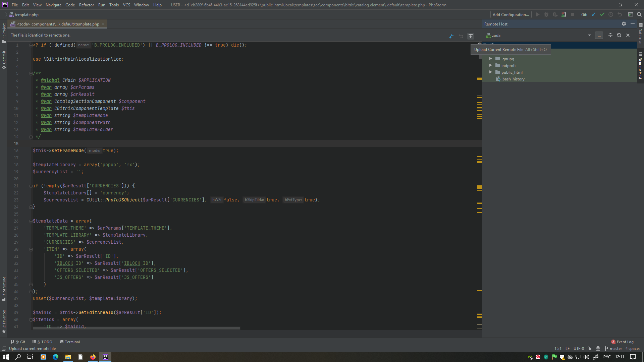Click the Git Commit green checkmark
This screenshot has width=644, height=362.
602,14
